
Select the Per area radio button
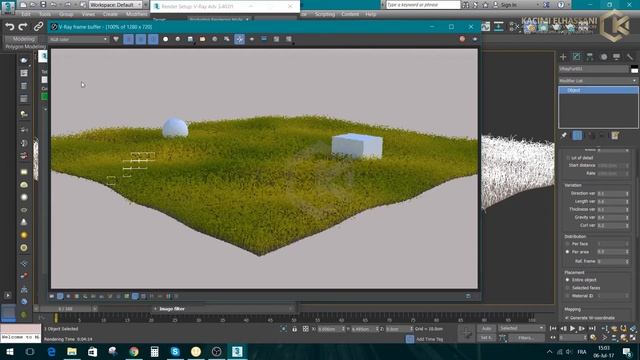point(567,252)
